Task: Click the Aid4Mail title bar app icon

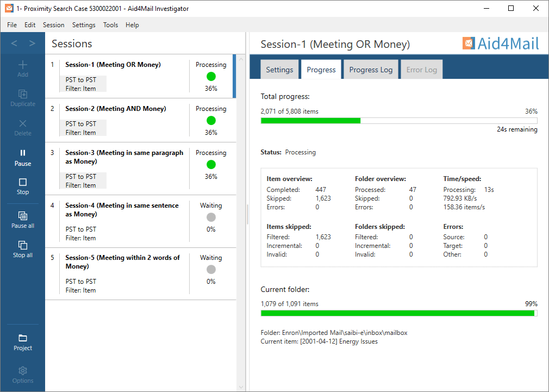Action: click(x=9, y=8)
